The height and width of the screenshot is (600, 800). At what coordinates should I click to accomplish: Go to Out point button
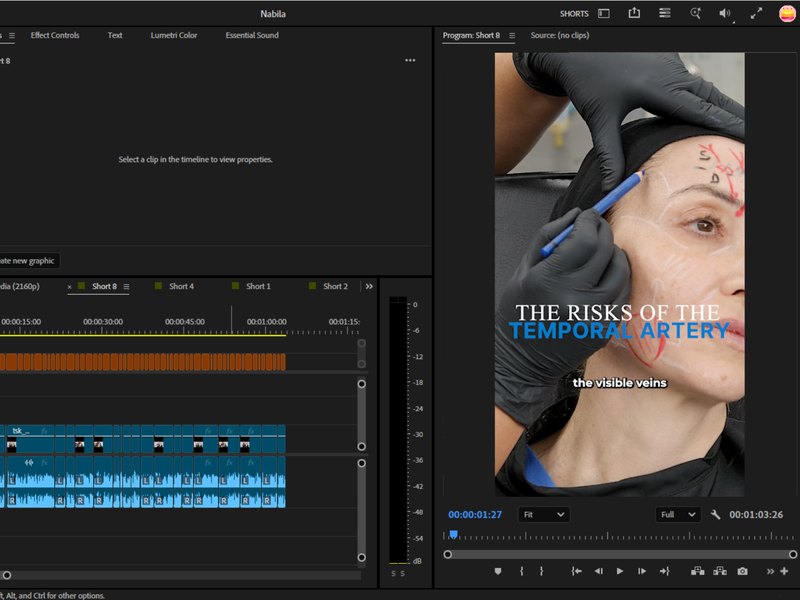pyautogui.click(x=664, y=571)
